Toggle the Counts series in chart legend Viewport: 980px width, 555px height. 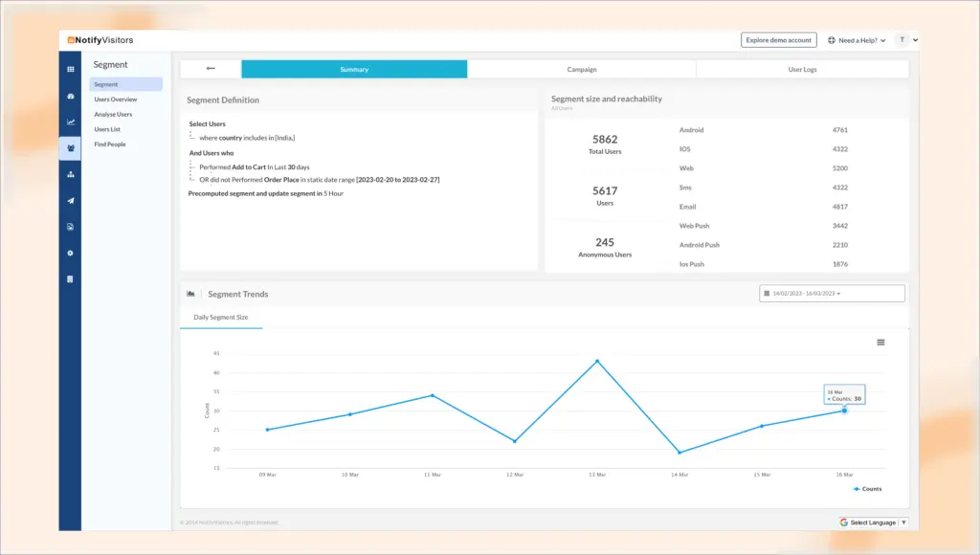click(868, 489)
